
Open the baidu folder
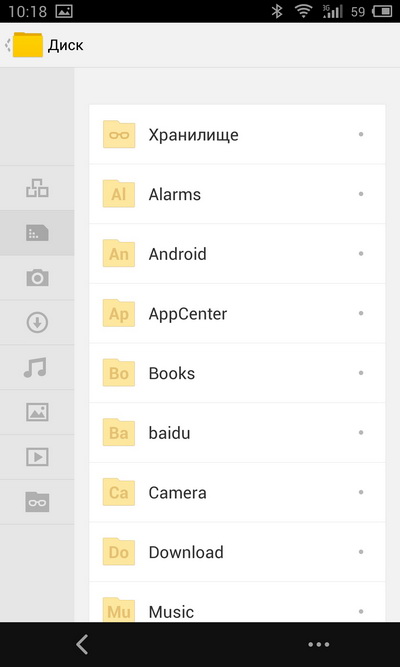click(237, 433)
